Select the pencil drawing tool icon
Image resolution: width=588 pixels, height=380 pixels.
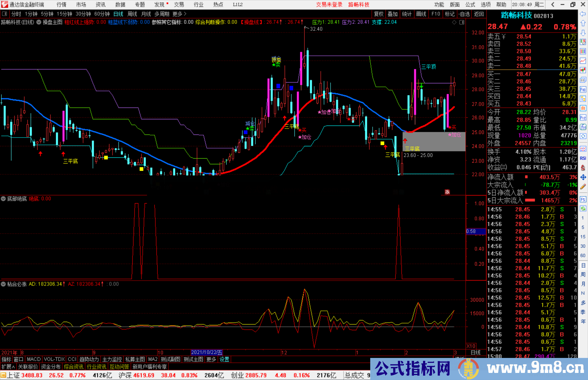click(583, 187)
